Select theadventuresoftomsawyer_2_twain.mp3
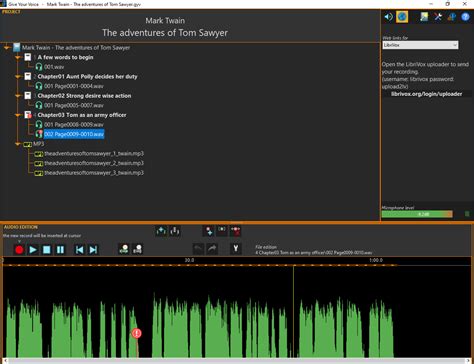Viewport: 474px width, 364px height. coord(94,163)
